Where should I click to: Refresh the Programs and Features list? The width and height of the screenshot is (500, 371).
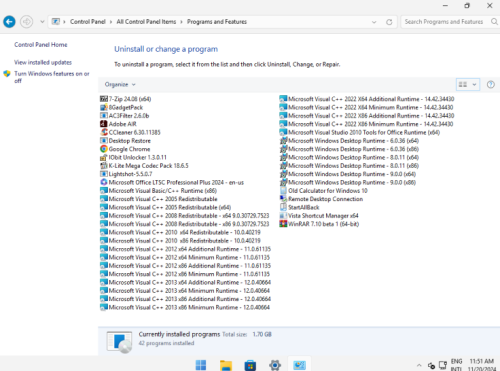pyautogui.click(x=389, y=22)
